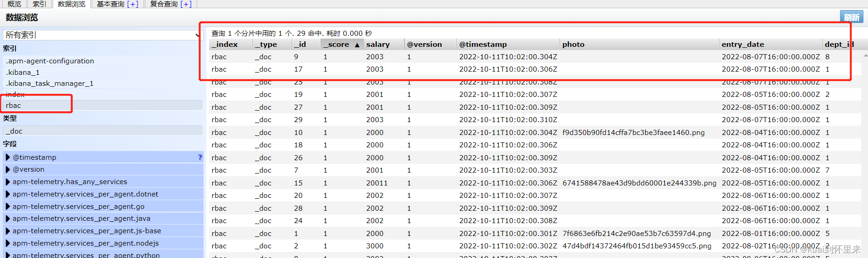
Task: Click the 刷新 button
Action: coord(851,17)
